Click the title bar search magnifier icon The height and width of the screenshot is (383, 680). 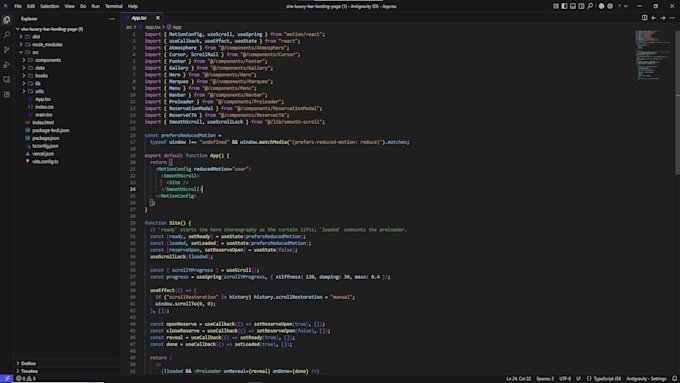[590, 6]
